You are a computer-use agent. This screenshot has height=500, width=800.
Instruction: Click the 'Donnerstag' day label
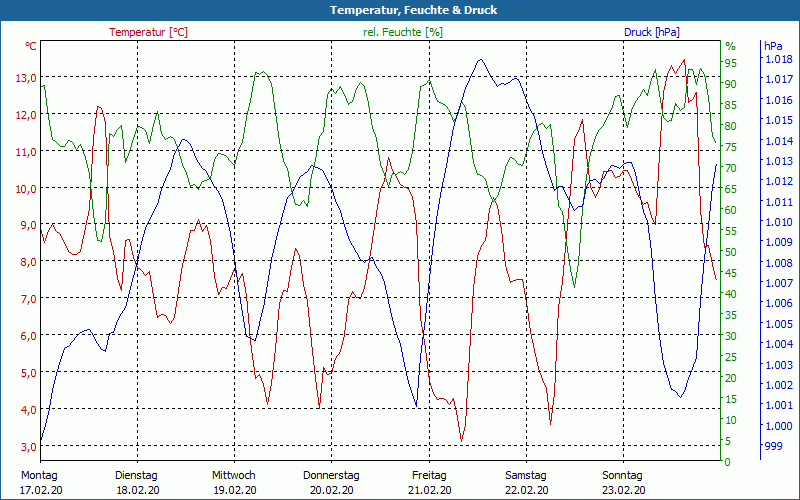pos(331,476)
